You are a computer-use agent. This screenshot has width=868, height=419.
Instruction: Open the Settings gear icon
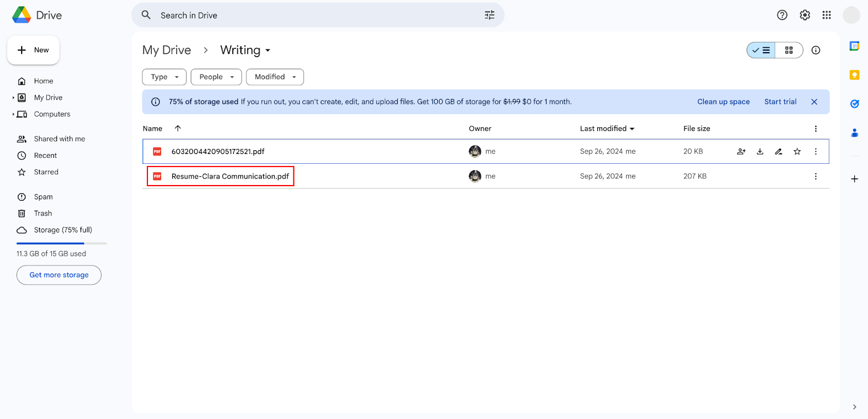point(804,15)
